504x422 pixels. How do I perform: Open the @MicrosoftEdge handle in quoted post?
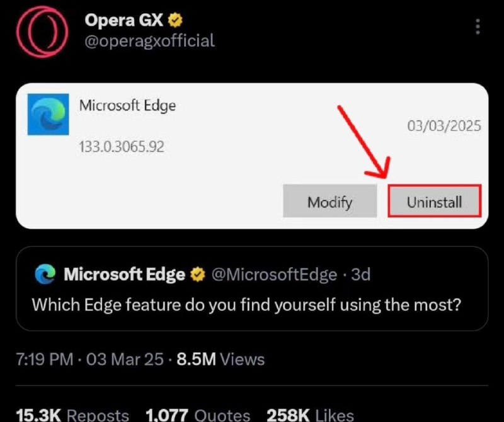tap(274, 274)
